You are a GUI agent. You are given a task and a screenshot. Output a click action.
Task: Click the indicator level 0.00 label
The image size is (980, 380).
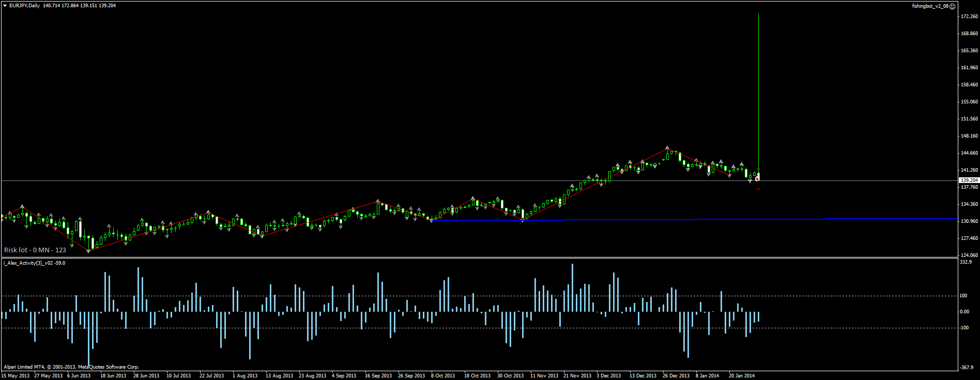964,312
